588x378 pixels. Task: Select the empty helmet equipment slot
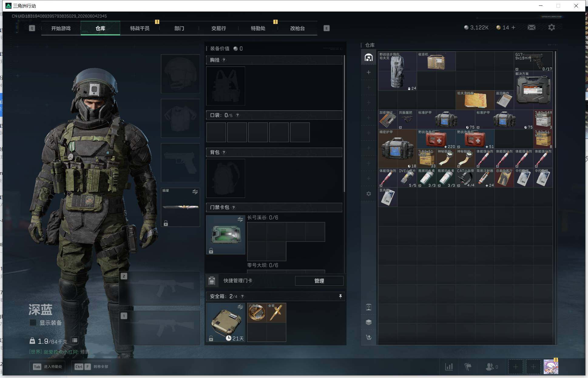point(180,74)
